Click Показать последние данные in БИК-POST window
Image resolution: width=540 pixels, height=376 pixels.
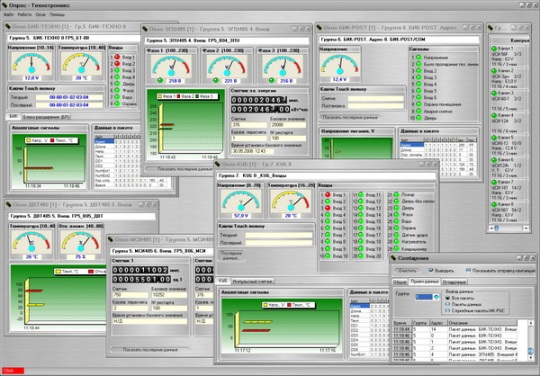coord(350,117)
